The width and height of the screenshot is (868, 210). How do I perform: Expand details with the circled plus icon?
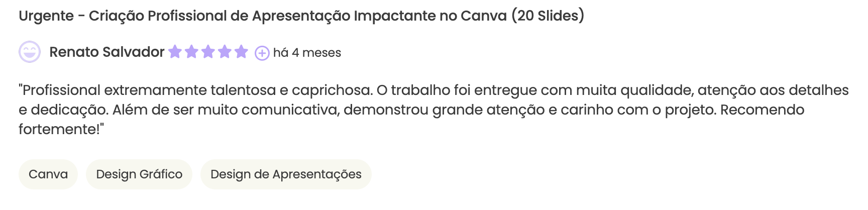tap(262, 53)
